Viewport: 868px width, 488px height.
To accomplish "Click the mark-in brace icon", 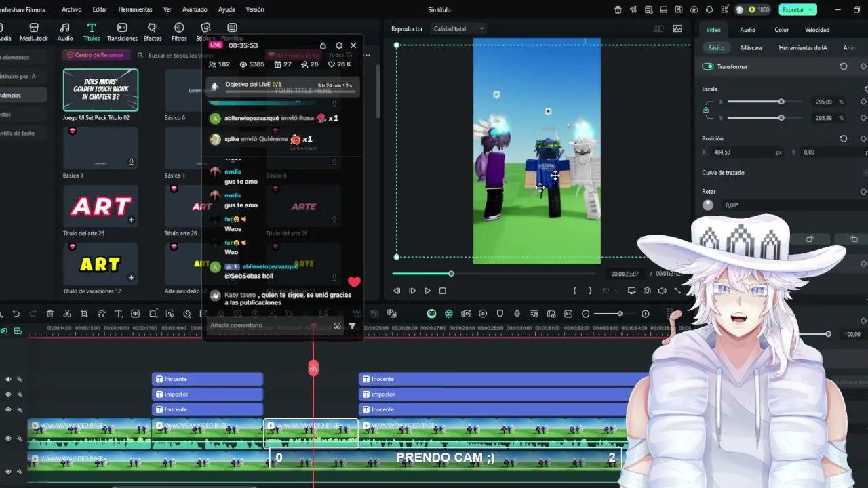I will coord(574,291).
